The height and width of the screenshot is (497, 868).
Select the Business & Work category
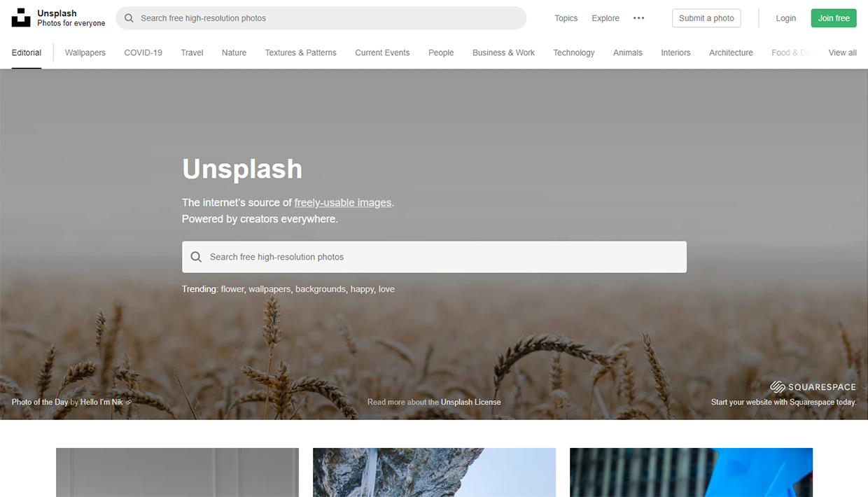pos(503,52)
